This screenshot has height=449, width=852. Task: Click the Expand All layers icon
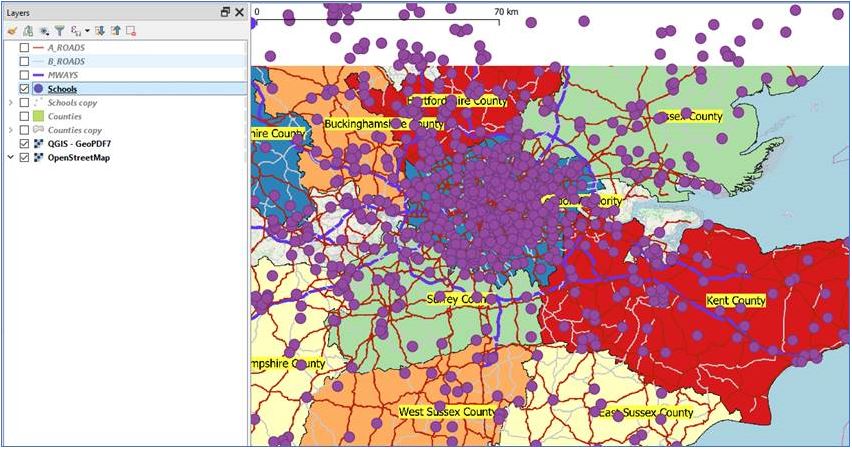(x=100, y=31)
